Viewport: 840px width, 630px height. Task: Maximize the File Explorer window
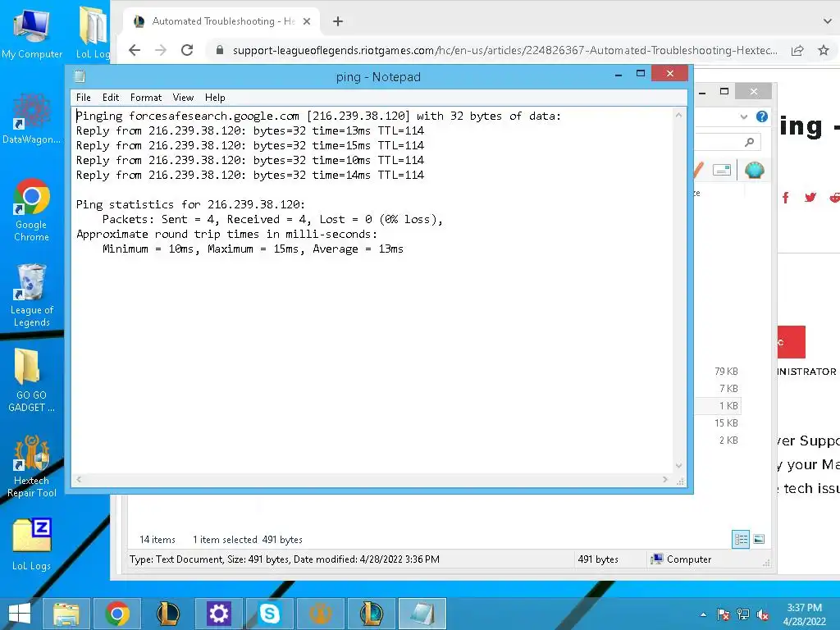(x=724, y=91)
